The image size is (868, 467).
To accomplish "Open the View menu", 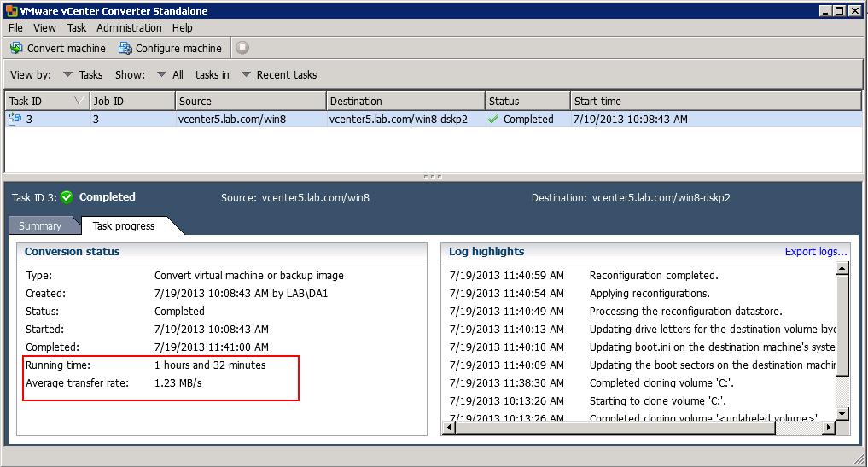I will 44,27.
